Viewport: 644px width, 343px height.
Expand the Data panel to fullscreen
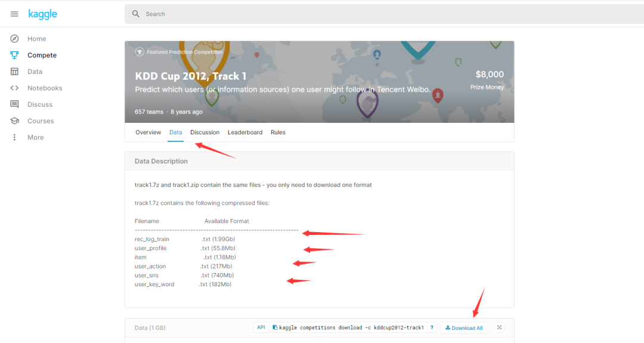click(499, 327)
